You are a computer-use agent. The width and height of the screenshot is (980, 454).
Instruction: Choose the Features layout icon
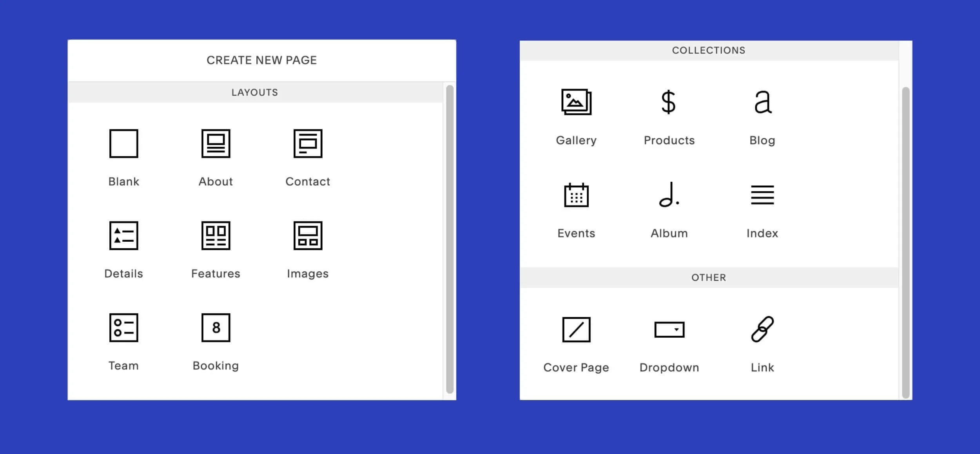(x=216, y=235)
